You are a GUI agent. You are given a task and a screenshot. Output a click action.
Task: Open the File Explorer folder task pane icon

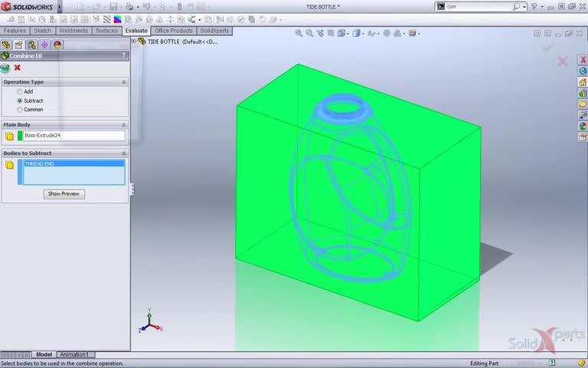(x=583, y=103)
